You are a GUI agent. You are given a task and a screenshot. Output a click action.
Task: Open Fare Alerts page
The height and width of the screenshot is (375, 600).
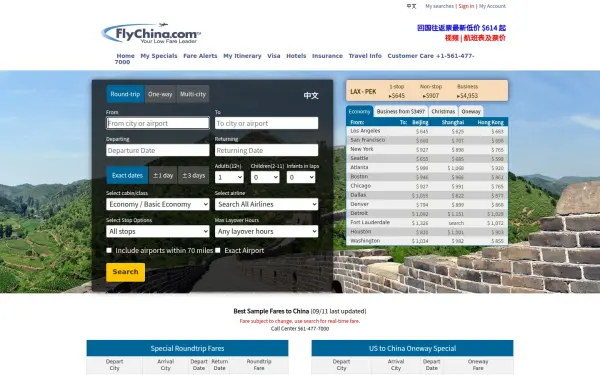point(200,56)
